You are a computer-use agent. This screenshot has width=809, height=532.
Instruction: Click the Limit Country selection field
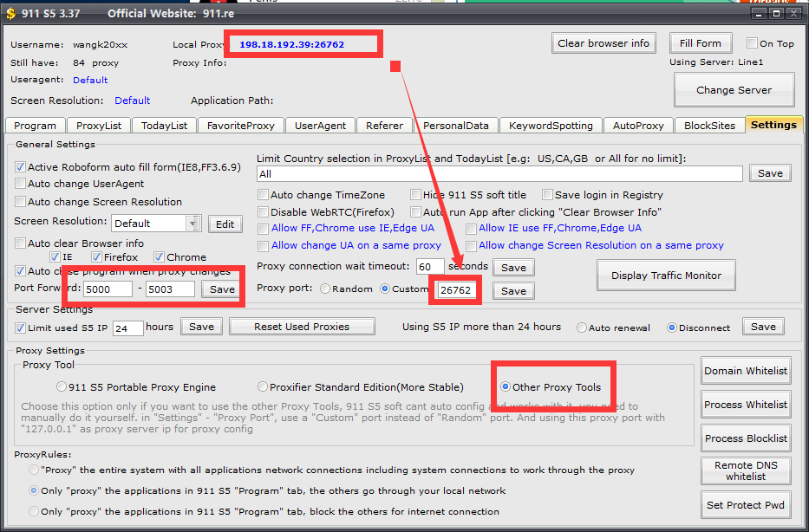[x=499, y=174]
